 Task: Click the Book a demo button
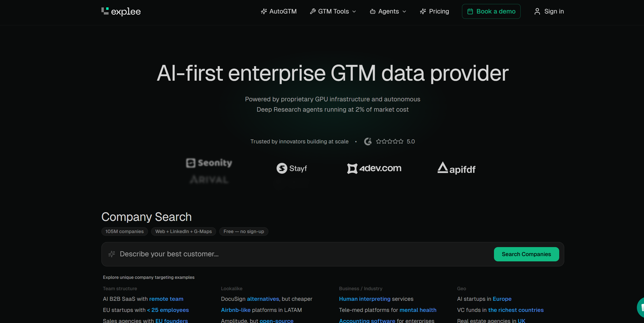pyautogui.click(x=491, y=11)
